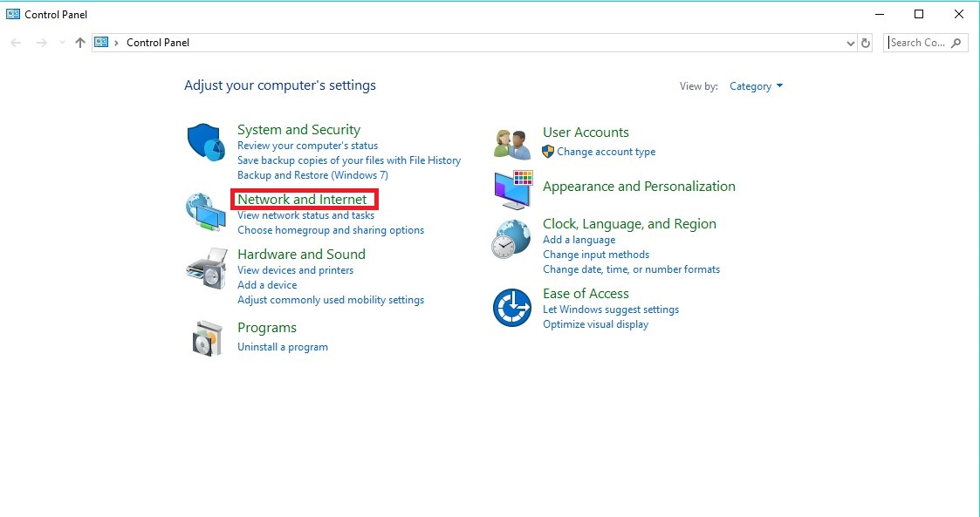Click the Appearance and Personalization monitor icon
The height and width of the screenshot is (517, 980).
pyautogui.click(x=512, y=189)
